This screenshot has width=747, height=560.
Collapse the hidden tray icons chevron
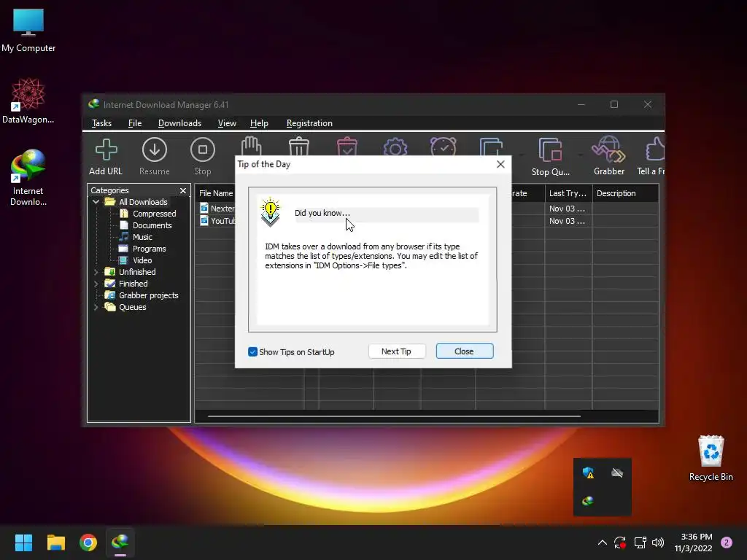click(x=602, y=542)
